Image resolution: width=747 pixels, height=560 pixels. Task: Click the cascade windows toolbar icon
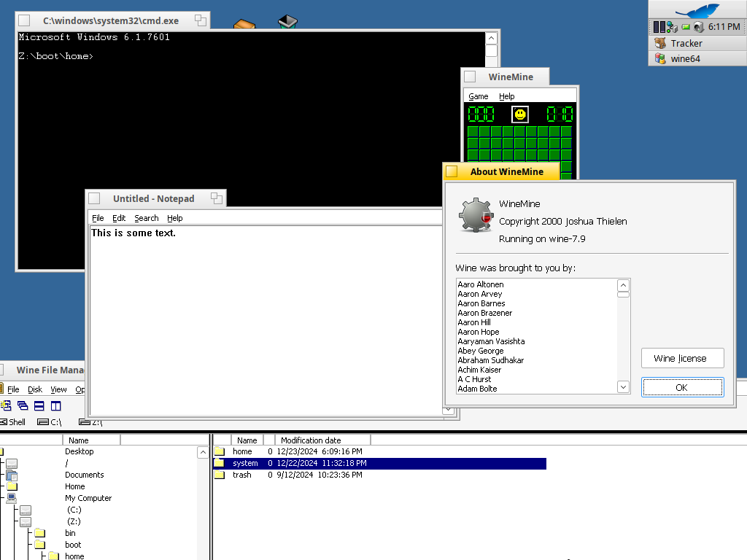click(x=23, y=405)
